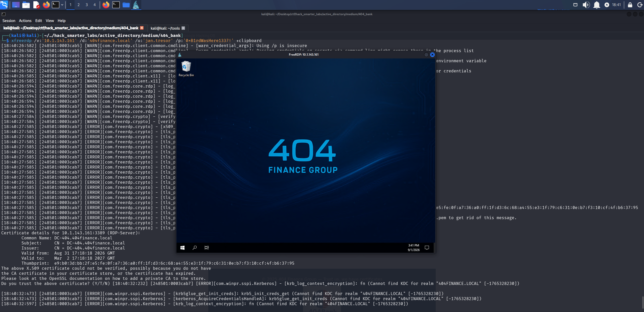
Task: Close the 404_bank terminal tab
Action: tap(142, 28)
